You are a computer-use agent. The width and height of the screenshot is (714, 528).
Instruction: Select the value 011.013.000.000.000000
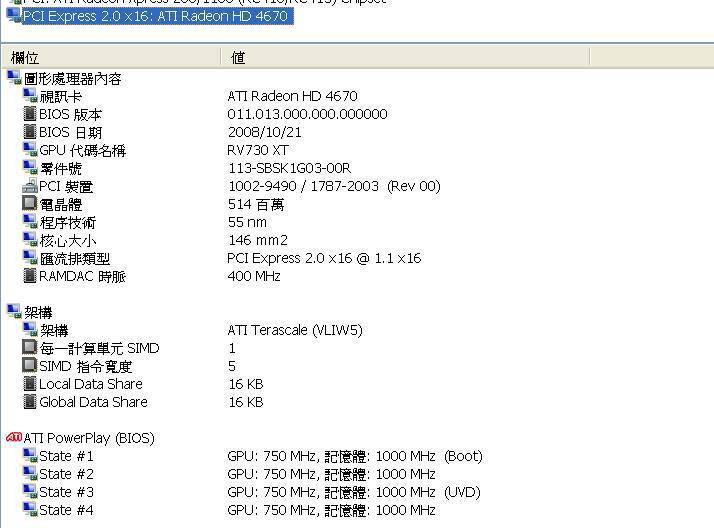307,114
